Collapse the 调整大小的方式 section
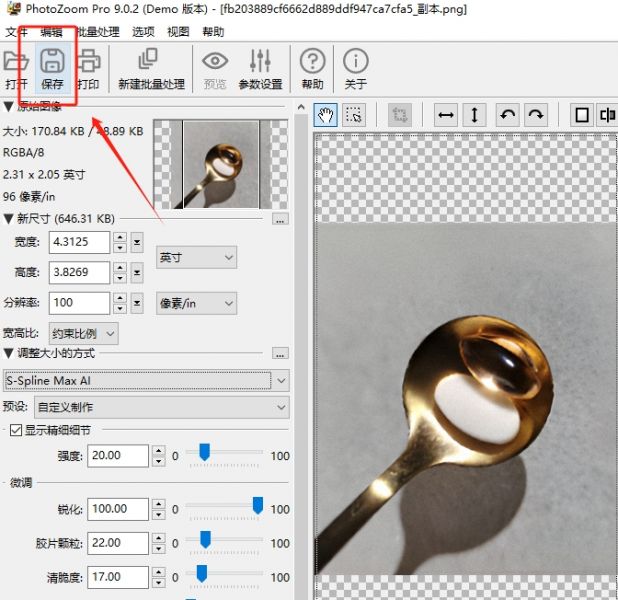Image resolution: width=618 pixels, height=600 pixels. 8,353
